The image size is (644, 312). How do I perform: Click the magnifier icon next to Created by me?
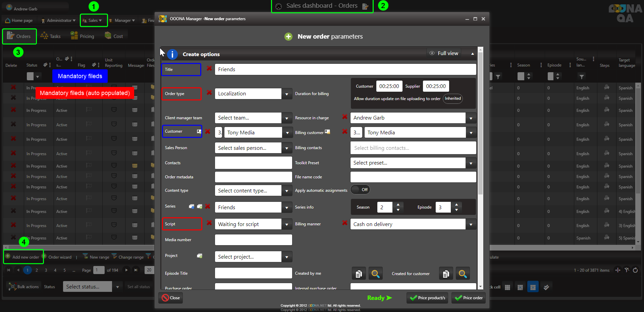(x=375, y=274)
